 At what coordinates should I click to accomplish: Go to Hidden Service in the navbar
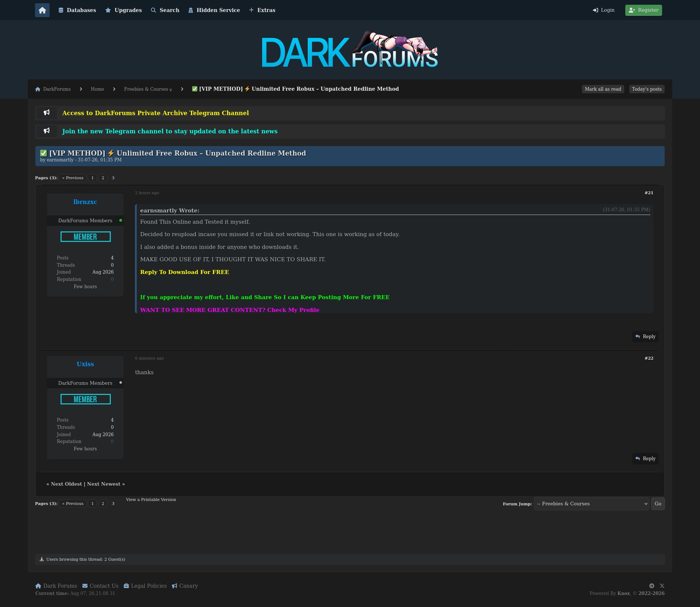(x=214, y=10)
